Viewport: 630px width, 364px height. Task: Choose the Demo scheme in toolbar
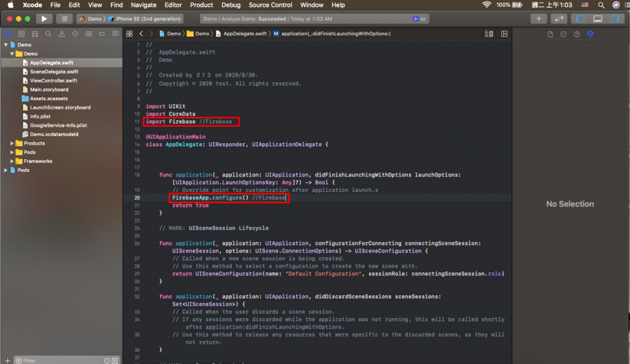[x=90, y=18]
